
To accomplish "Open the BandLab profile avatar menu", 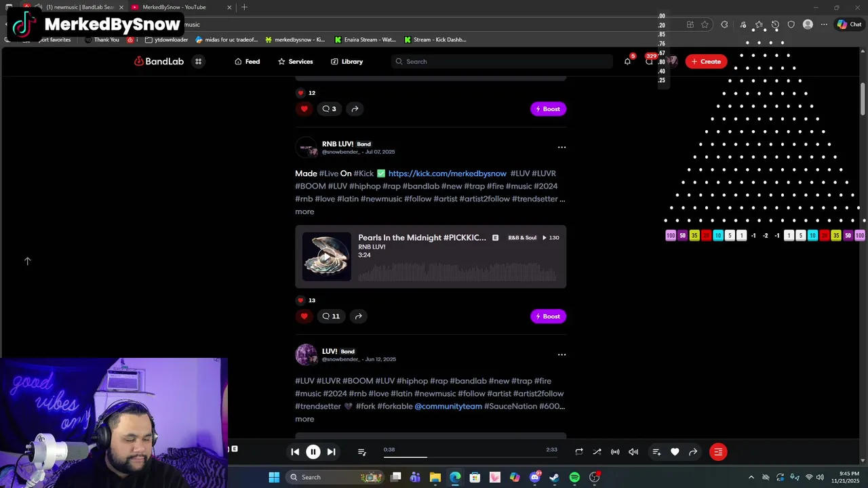I will click(x=671, y=62).
